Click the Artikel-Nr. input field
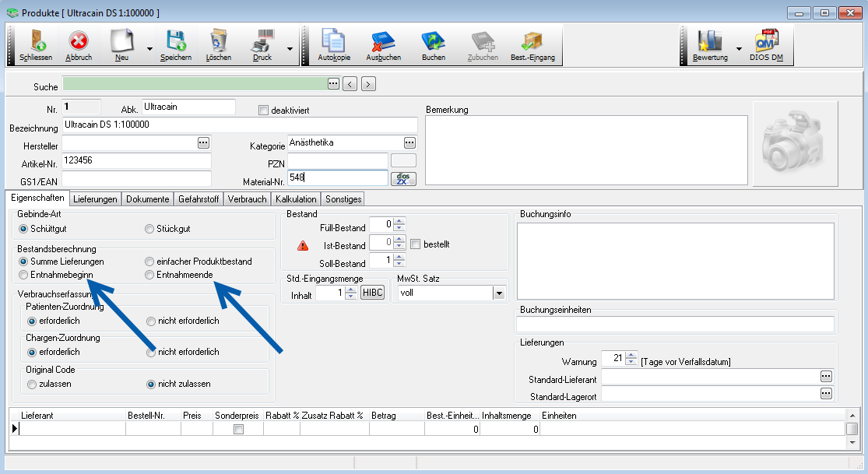Image resolution: width=868 pixels, height=474 pixels. tap(137, 160)
